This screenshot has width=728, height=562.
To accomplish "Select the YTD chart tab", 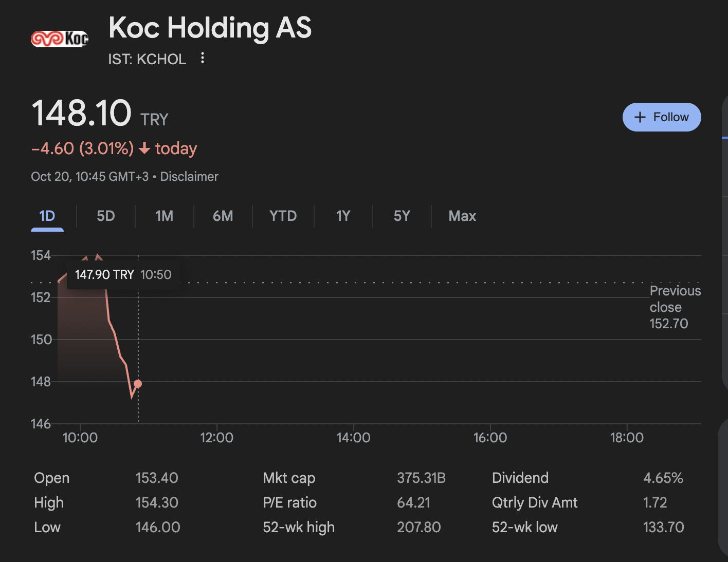I will [x=283, y=216].
